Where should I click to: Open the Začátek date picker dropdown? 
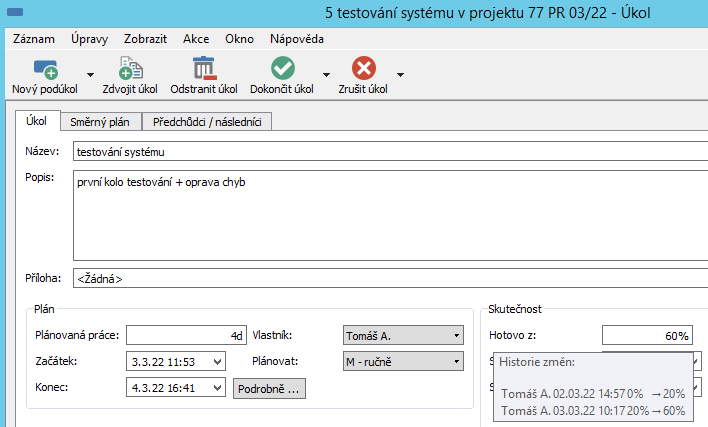[x=219, y=361]
